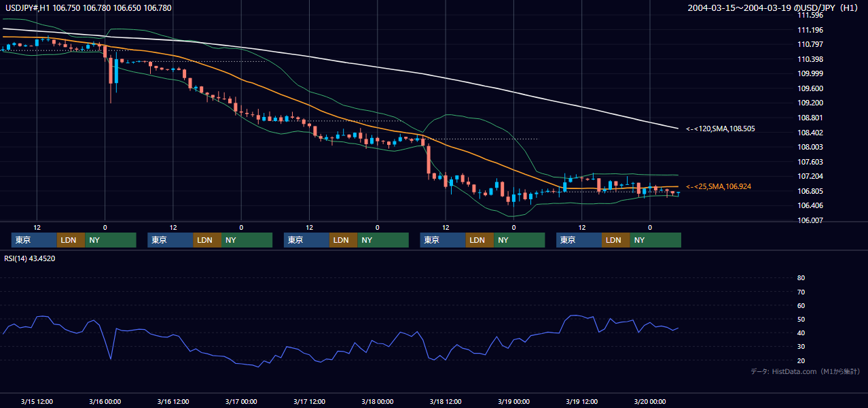868x408 pixels.
Task: Click price axis label 110.398
Action: coord(810,59)
